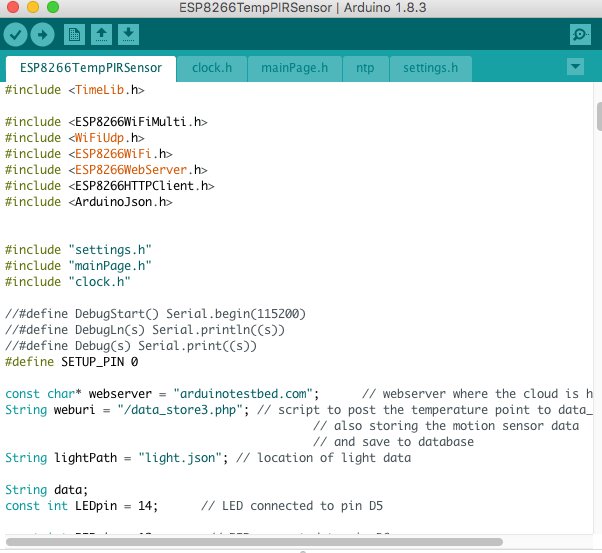Click the Verify checkmark button
This screenshot has width=602, height=553.
point(15,35)
